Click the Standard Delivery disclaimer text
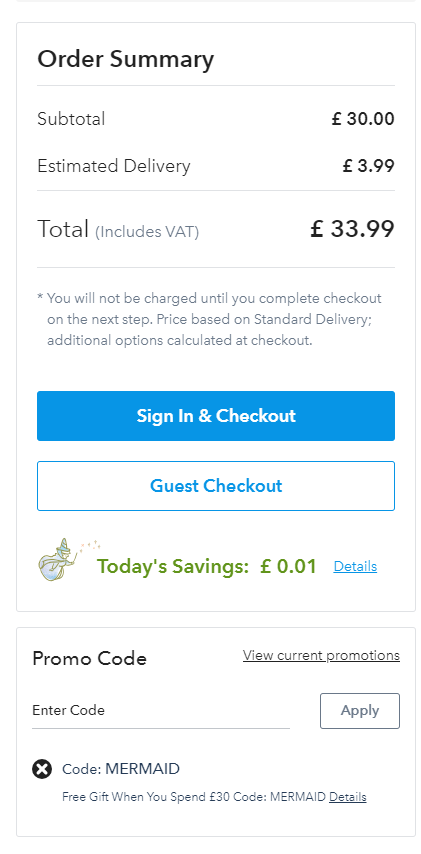 pos(210,320)
